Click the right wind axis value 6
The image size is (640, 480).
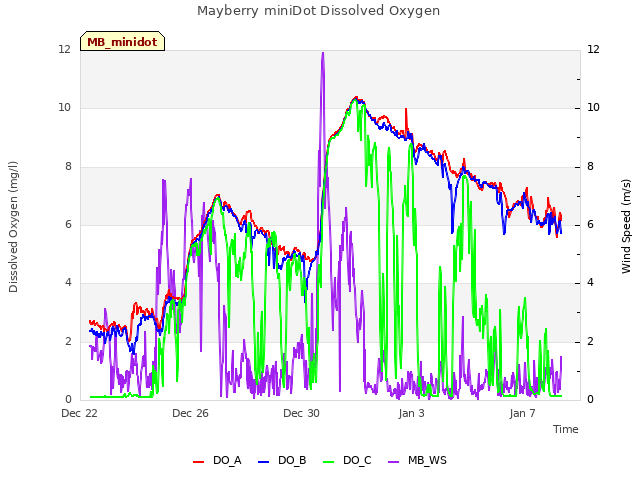(591, 224)
